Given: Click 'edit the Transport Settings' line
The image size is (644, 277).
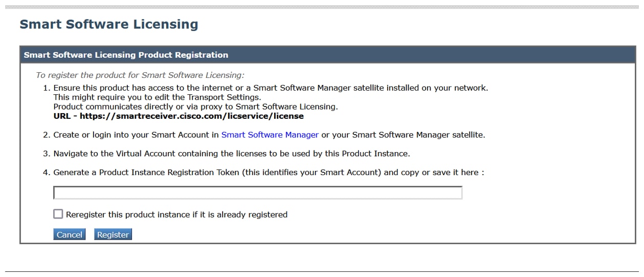Looking at the screenshot, I should (157, 97).
